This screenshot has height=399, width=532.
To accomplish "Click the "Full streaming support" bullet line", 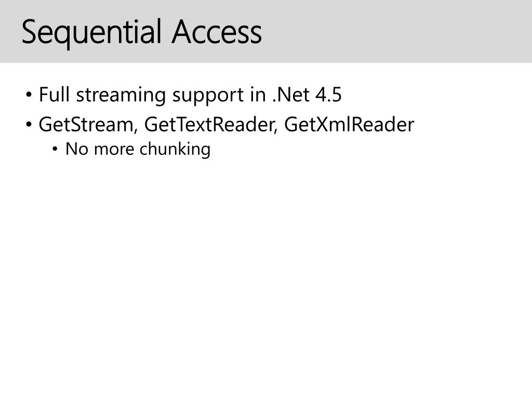I will tap(190, 95).
